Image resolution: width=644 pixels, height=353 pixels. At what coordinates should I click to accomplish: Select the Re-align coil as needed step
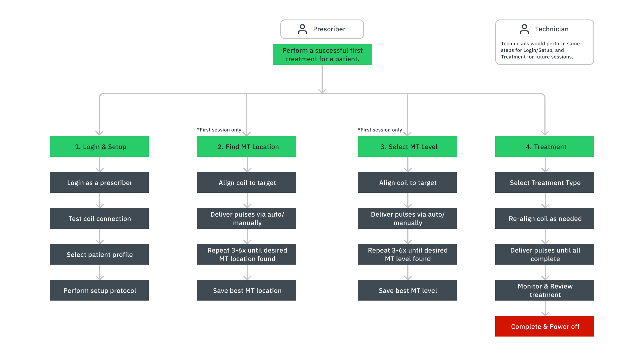click(545, 218)
